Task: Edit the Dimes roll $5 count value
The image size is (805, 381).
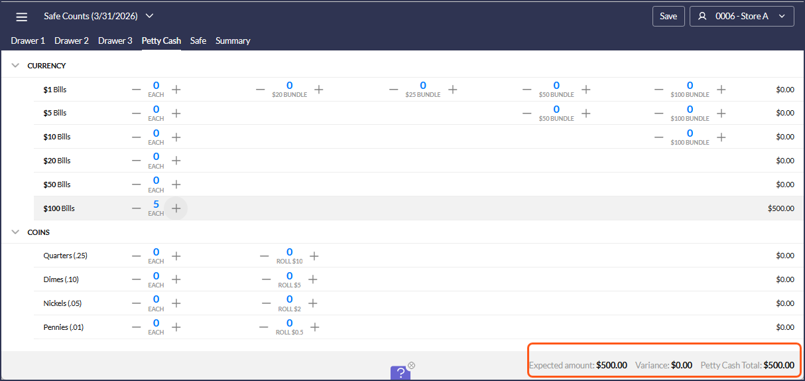Action: pos(289,276)
